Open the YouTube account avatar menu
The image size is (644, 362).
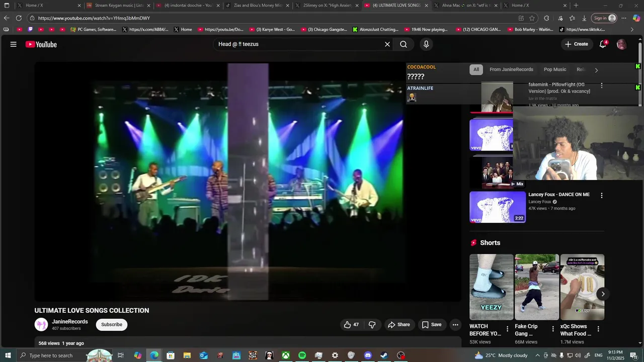[x=621, y=44]
